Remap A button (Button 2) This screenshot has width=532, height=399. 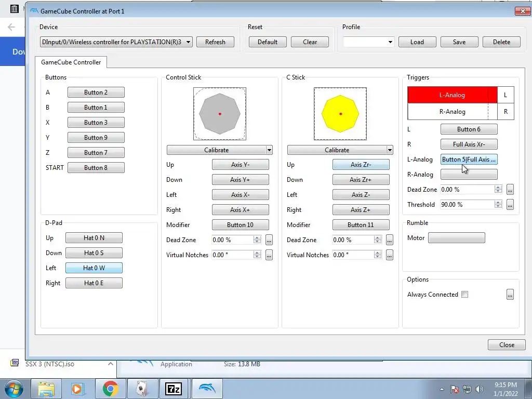point(96,92)
